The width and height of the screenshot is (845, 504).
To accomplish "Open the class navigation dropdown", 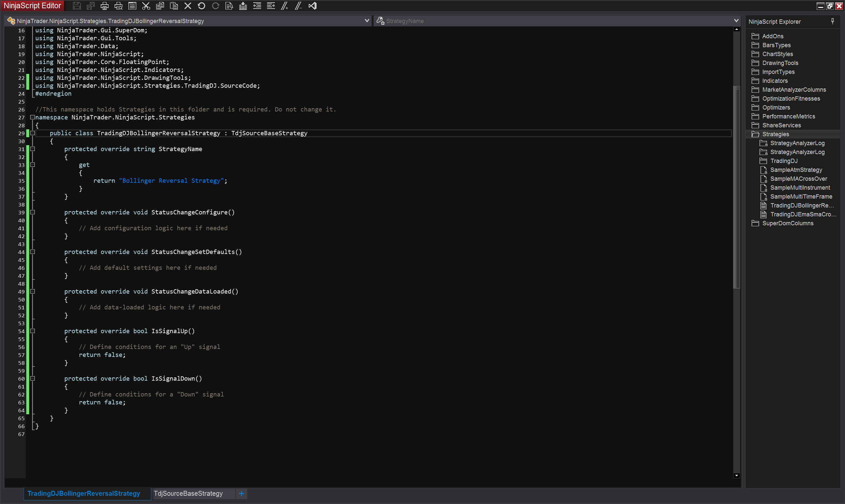I will [367, 21].
